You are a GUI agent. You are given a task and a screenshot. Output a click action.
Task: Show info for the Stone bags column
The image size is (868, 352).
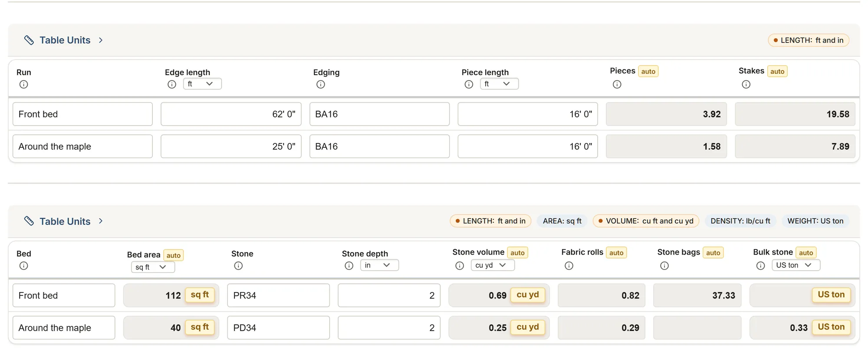pyautogui.click(x=664, y=266)
